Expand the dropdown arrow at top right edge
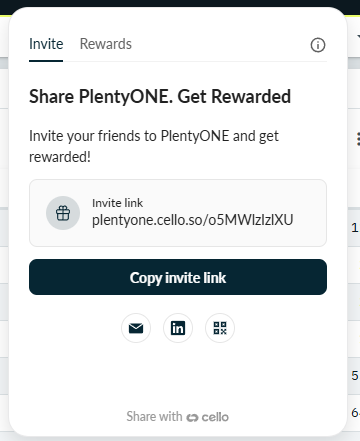 click(x=358, y=36)
